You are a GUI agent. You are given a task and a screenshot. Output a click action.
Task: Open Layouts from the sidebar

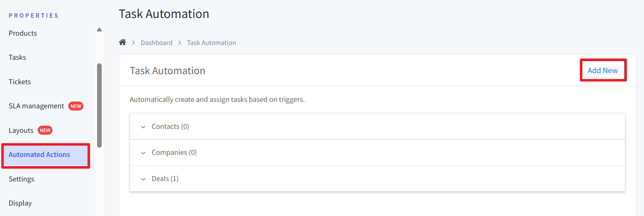pyautogui.click(x=21, y=130)
